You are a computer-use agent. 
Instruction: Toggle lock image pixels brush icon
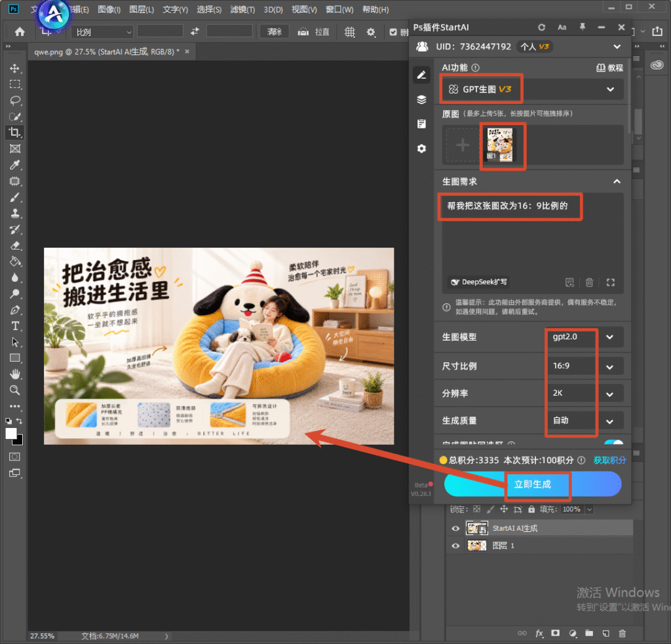pyautogui.click(x=490, y=509)
